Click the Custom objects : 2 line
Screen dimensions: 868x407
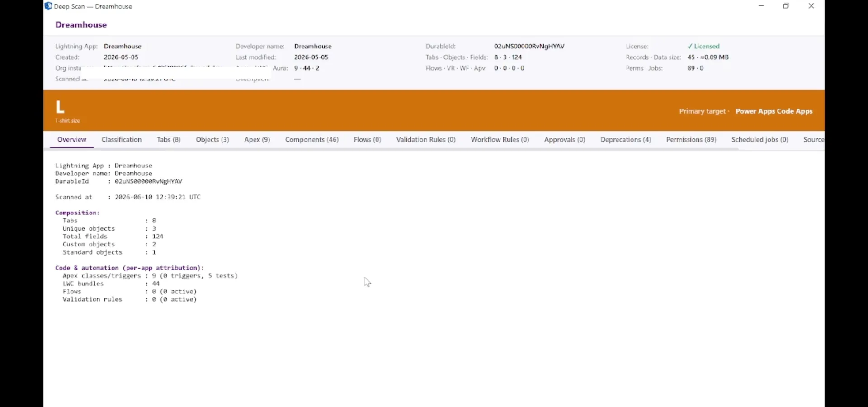coord(109,244)
